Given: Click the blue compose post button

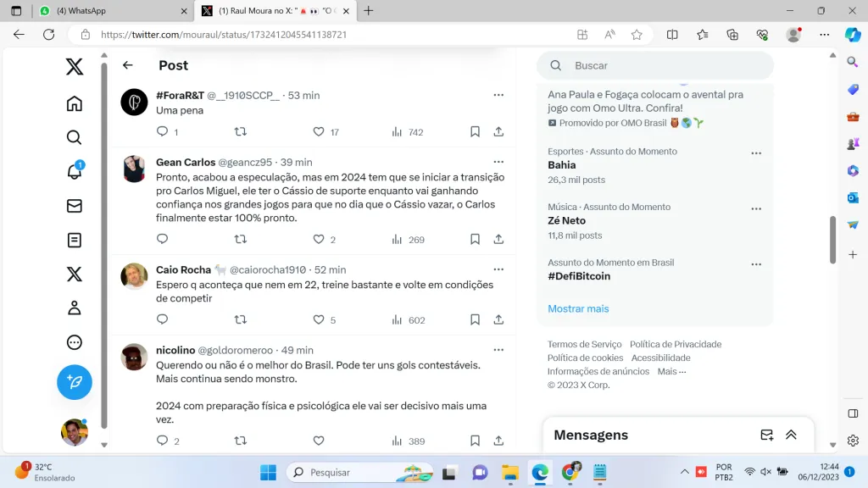Looking at the screenshot, I should 75,382.
